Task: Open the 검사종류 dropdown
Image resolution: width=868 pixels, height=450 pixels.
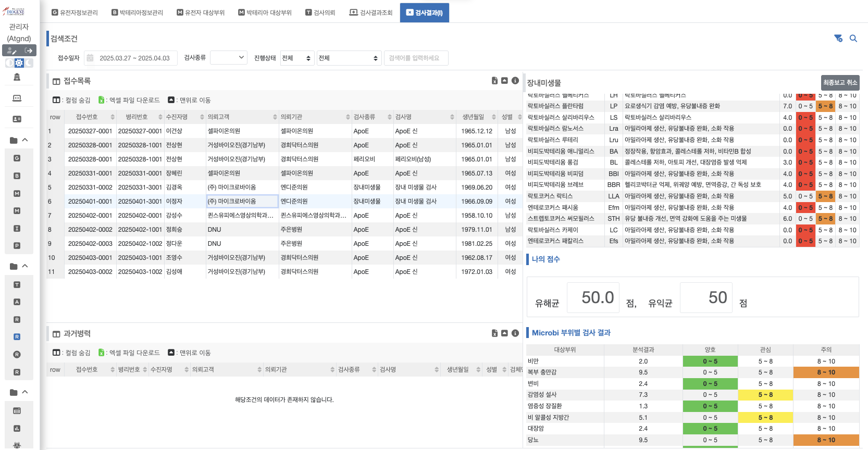Action: (x=228, y=58)
